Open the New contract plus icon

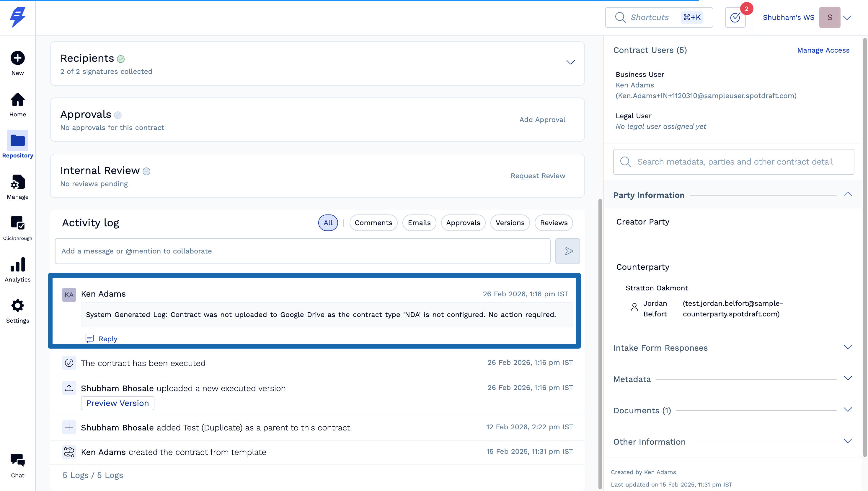(x=17, y=58)
